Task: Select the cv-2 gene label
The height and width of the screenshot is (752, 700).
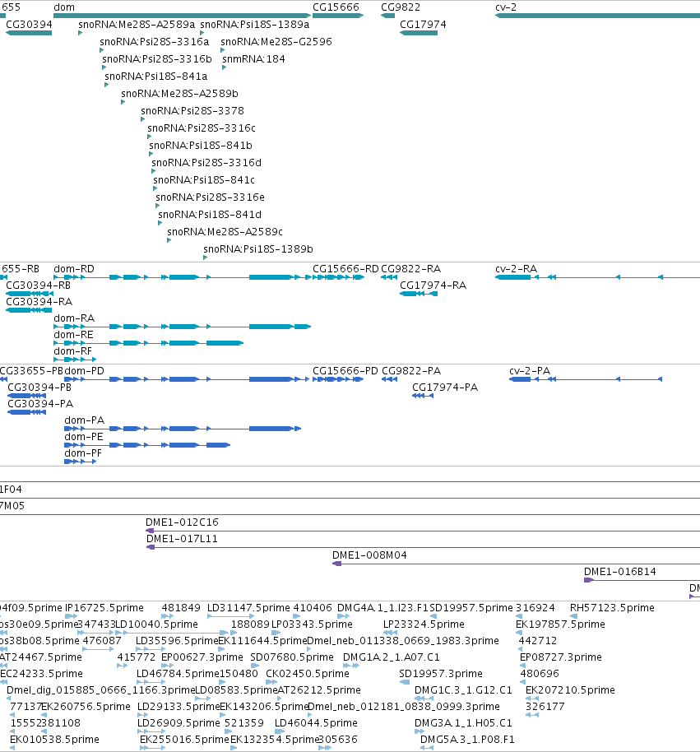Action: (x=506, y=7)
